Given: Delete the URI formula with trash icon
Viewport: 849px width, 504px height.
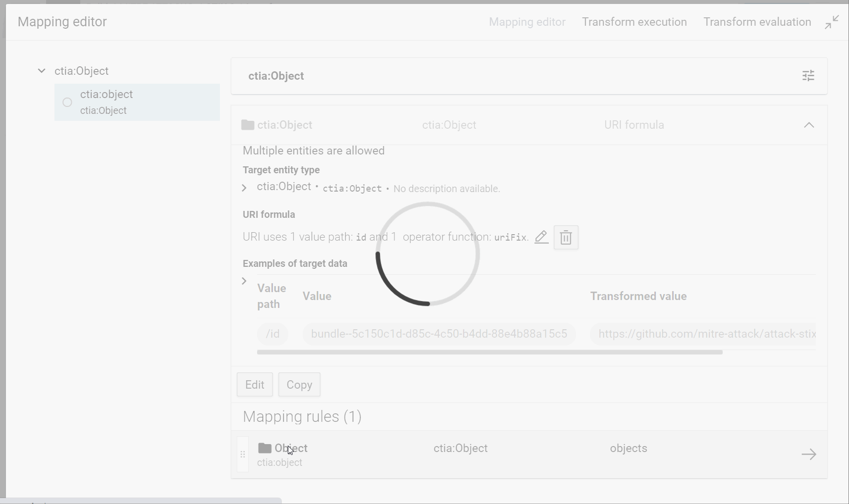Looking at the screenshot, I should coord(566,238).
